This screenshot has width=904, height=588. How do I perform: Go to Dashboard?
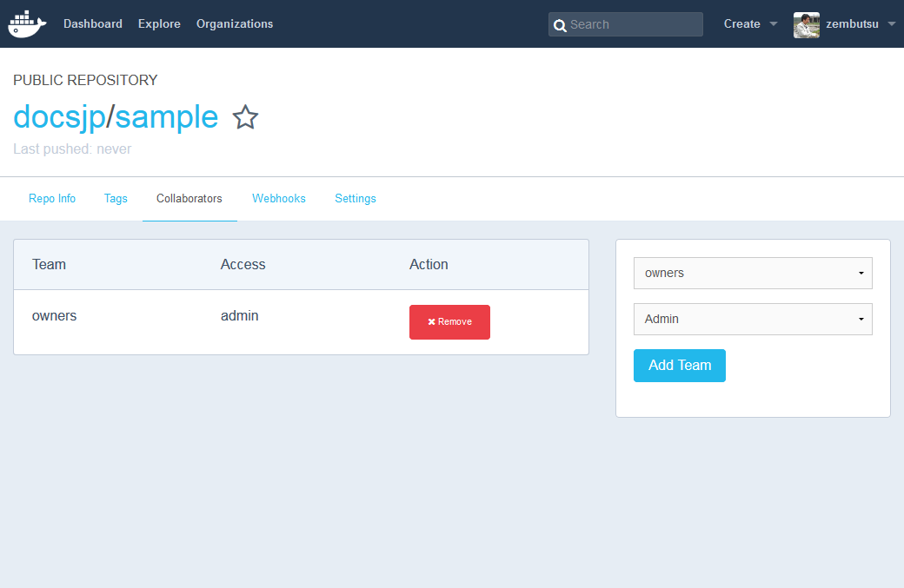point(93,23)
